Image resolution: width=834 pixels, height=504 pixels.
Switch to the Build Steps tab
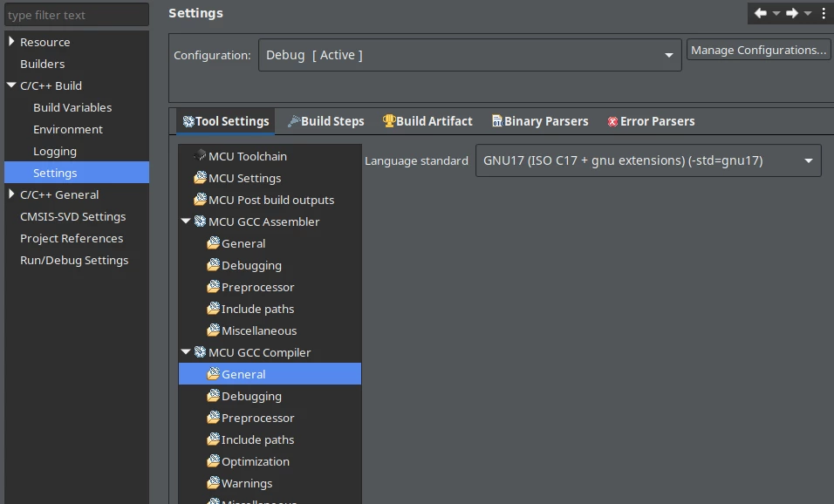(325, 121)
